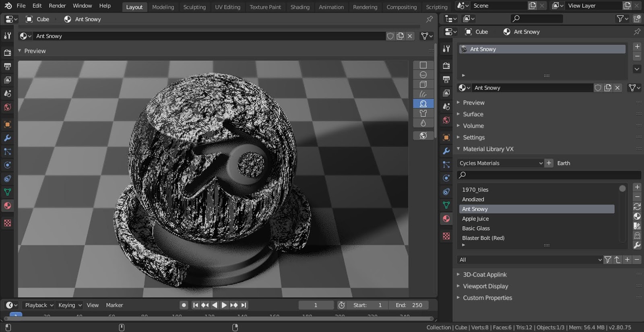The width and height of the screenshot is (644, 332).
Task: Select the sphere preview shape
Action: pyautogui.click(x=423, y=75)
